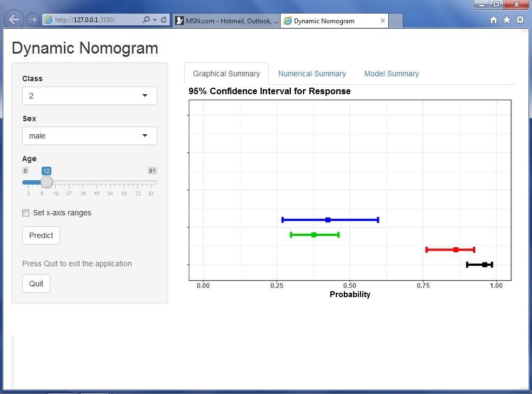
Task: Open the address bar autocomplete dropdown arrow
Action: pyautogui.click(x=155, y=19)
